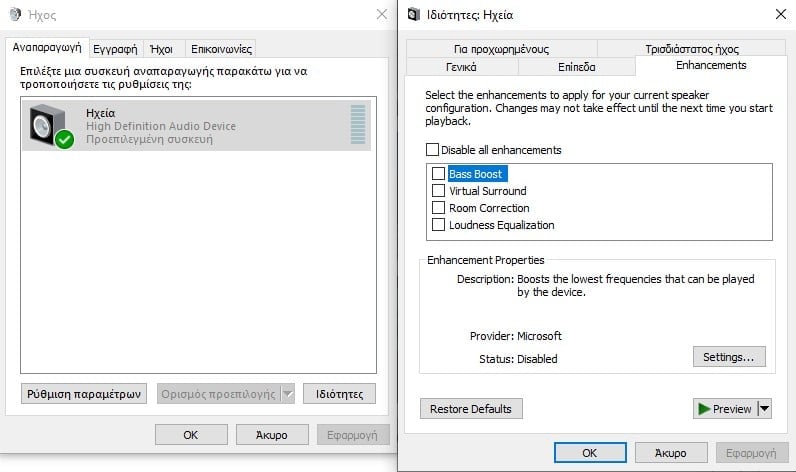796x472 pixels.
Task: Open the Τρισδιάστατος ήχος tab
Action: (692, 49)
